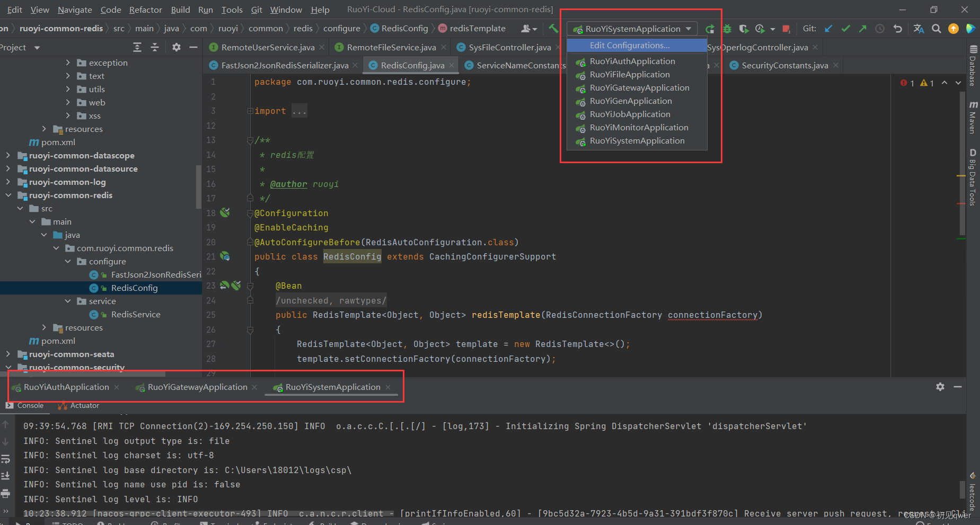Expand ruoyi-common-log module
This screenshot has width=980, height=525.
click(8, 182)
